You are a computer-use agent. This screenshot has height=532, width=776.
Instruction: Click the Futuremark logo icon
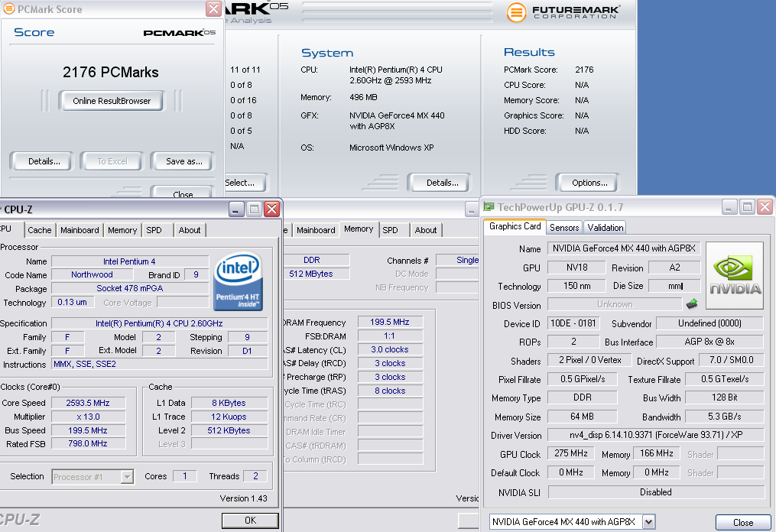coord(516,12)
